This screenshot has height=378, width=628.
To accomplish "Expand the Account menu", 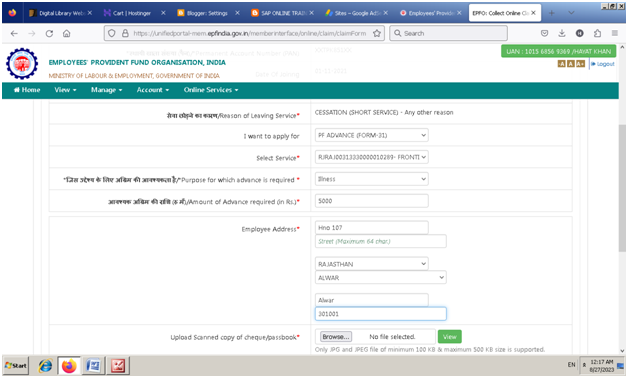I will pos(153,90).
